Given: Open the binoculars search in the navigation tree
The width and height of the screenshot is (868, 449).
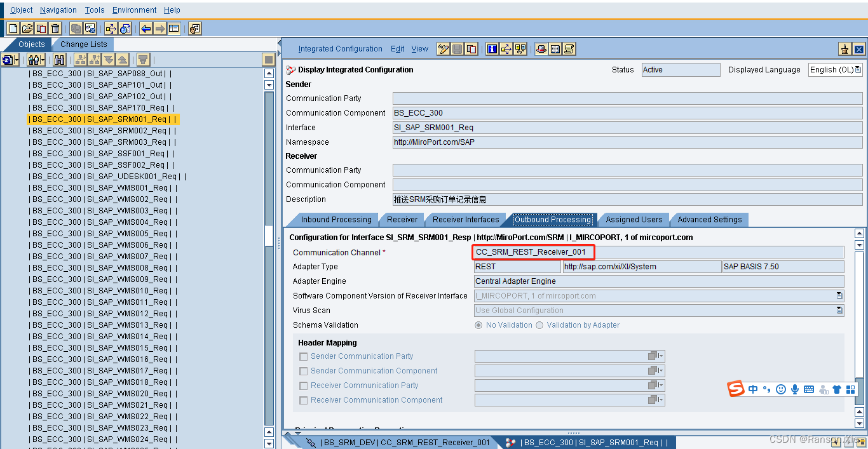Looking at the screenshot, I should tap(60, 58).
